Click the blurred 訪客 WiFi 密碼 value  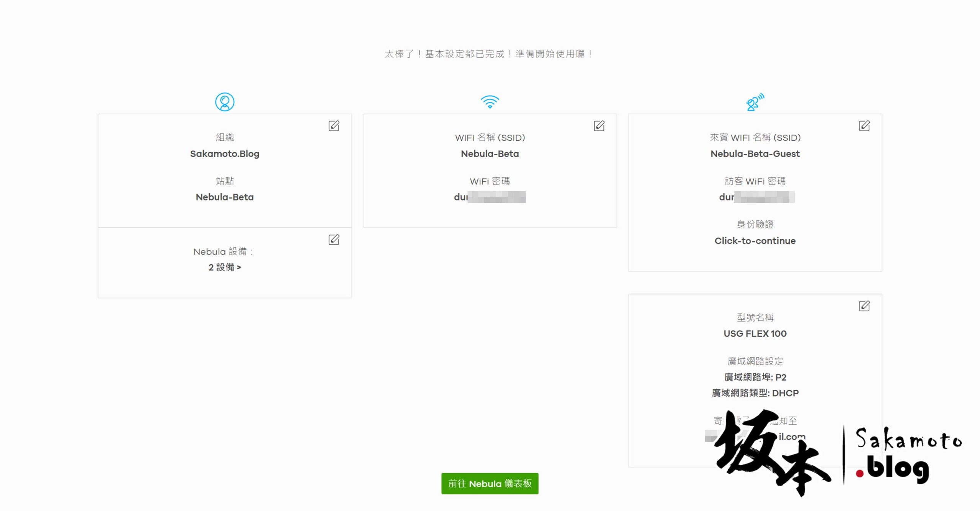756,197
